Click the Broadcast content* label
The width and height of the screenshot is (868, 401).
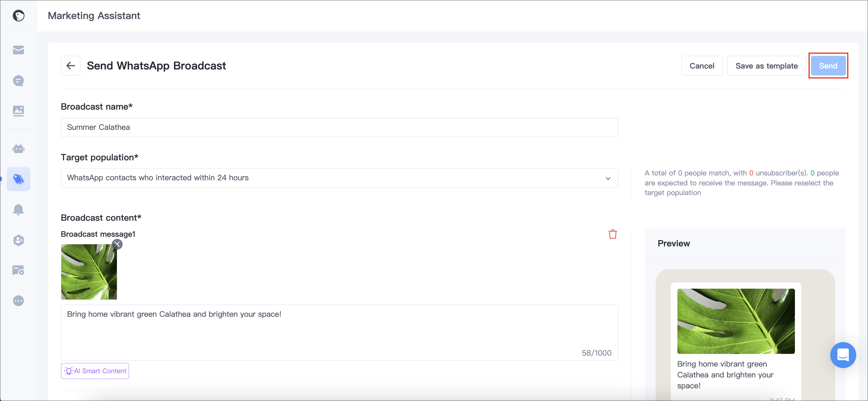[x=101, y=218]
